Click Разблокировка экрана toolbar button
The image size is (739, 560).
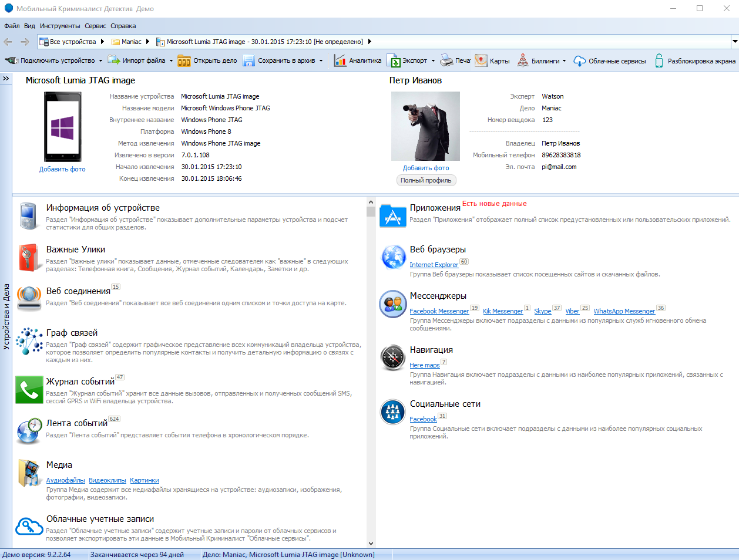(694, 60)
